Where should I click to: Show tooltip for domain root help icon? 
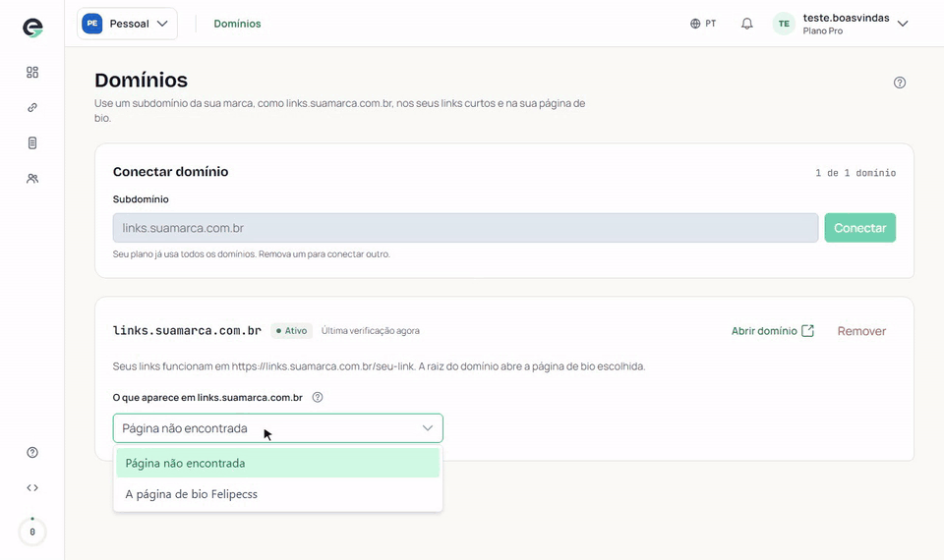[318, 397]
